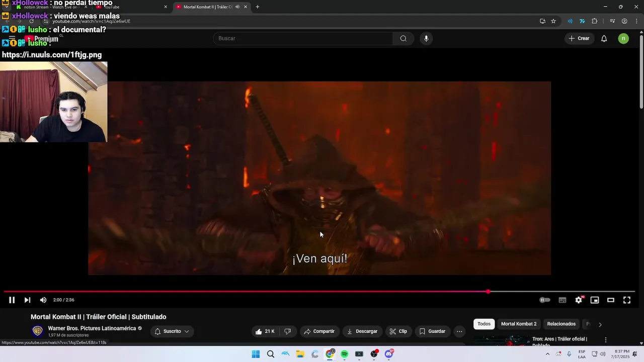This screenshot has height=362, width=644.
Task: Skip to the next video
Action: click(27, 300)
